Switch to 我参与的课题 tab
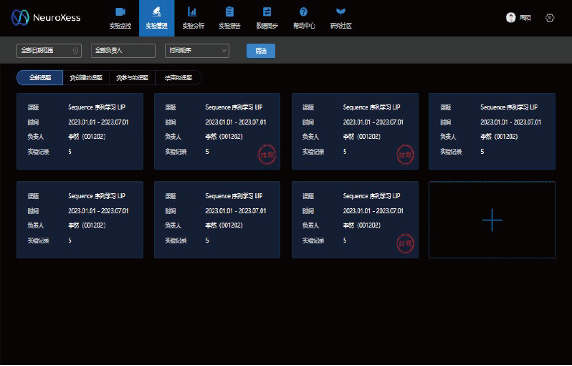 pos(132,77)
